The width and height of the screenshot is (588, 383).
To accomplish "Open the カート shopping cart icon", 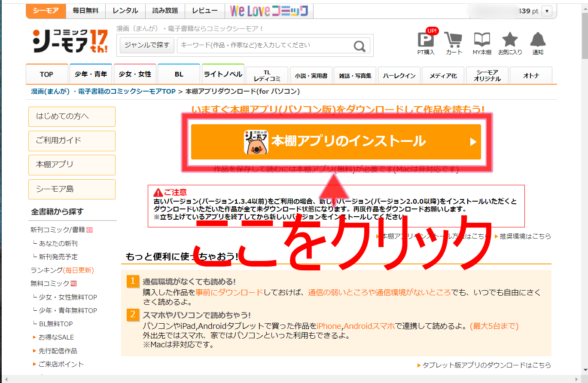I will pos(454,43).
